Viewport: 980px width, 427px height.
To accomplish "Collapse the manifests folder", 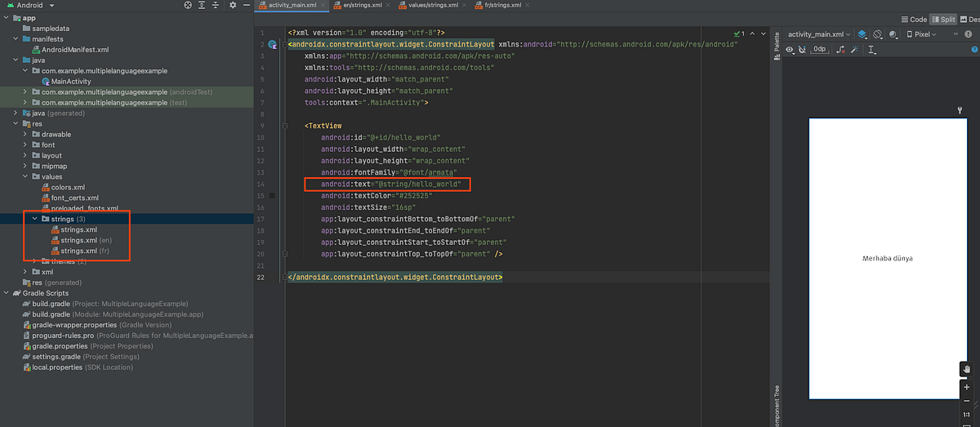I will click(x=16, y=38).
